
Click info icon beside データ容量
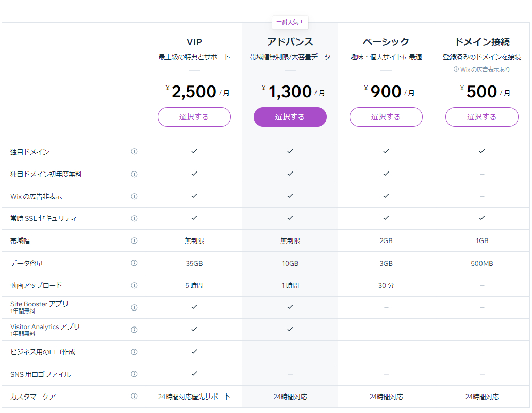(x=134, y=263)
